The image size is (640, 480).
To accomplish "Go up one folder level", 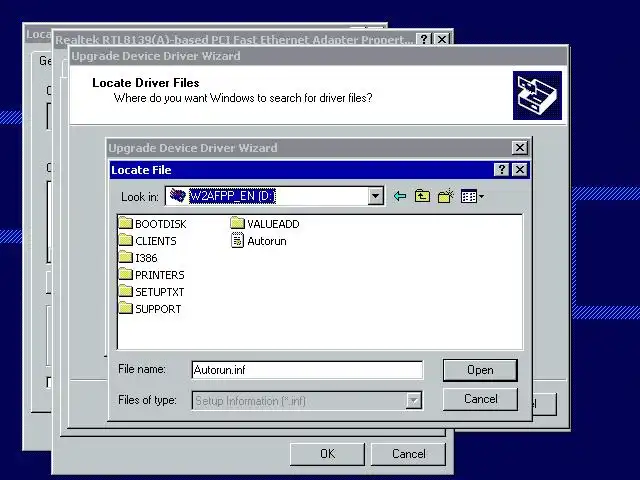I will (422, 196).
